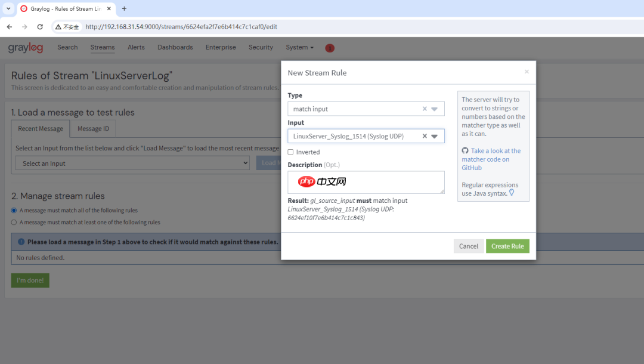
Task: Reload the current page
Action: pos(40,27)
